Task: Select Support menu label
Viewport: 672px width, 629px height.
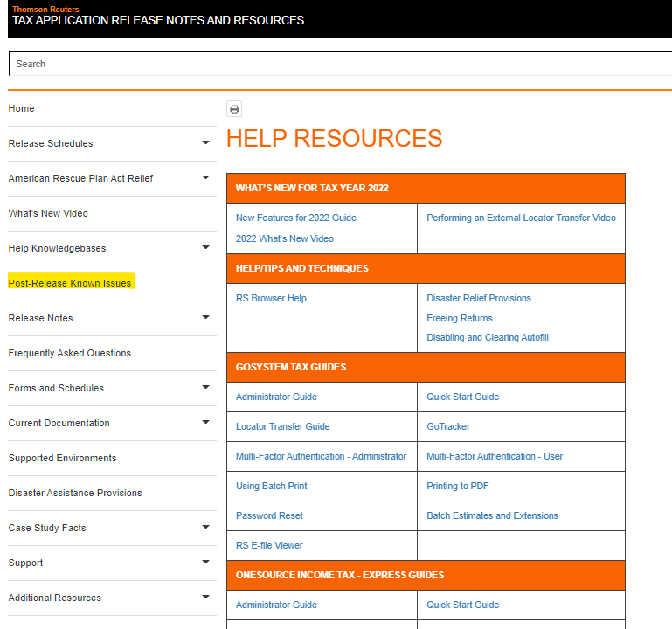Action: 25,563
